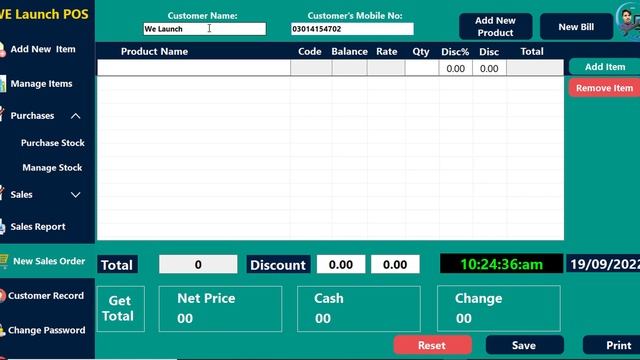Viewport: 640px width, 360px height.
Task: Click the Code column header
Action: 310,51
